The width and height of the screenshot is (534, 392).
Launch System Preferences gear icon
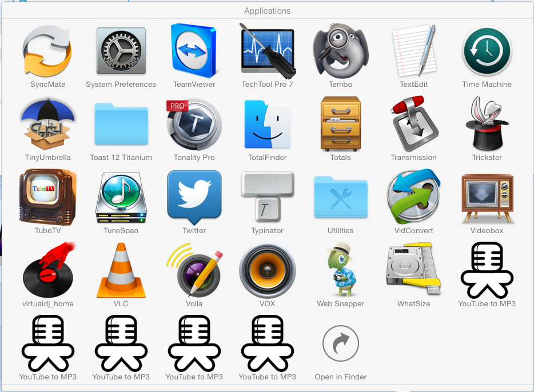pos(121,51)
